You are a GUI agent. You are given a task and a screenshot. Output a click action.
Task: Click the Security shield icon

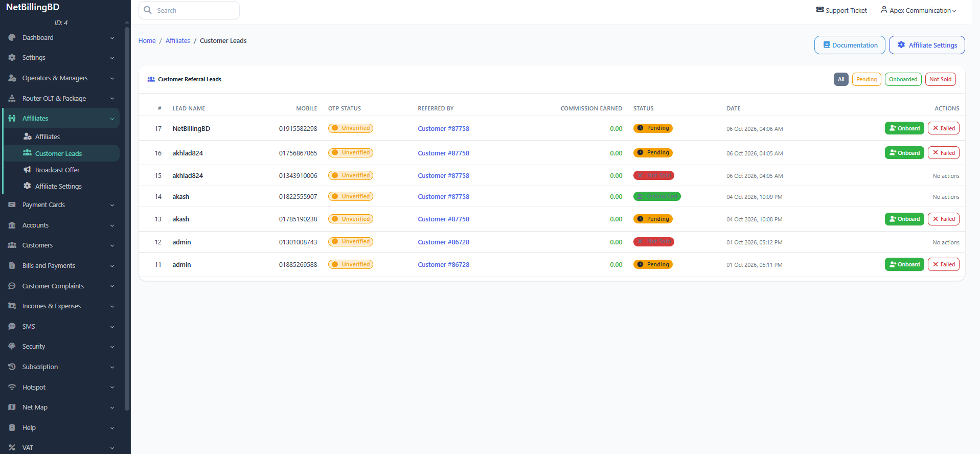[x=12, y=347]
